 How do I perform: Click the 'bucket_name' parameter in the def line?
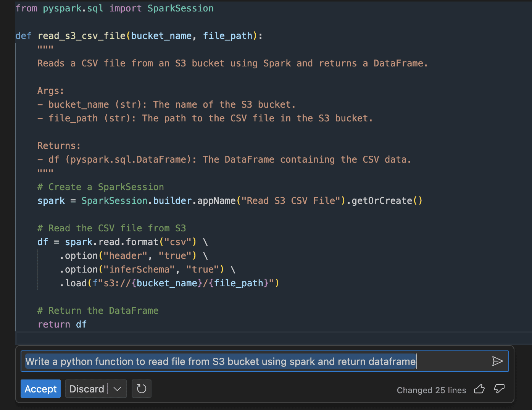coord(161,36)
